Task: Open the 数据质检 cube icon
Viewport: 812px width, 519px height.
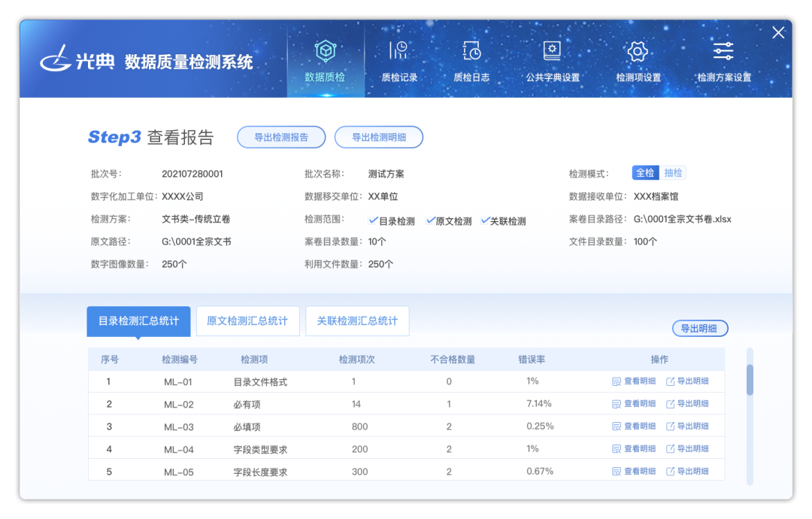Action: coord(325,52)
